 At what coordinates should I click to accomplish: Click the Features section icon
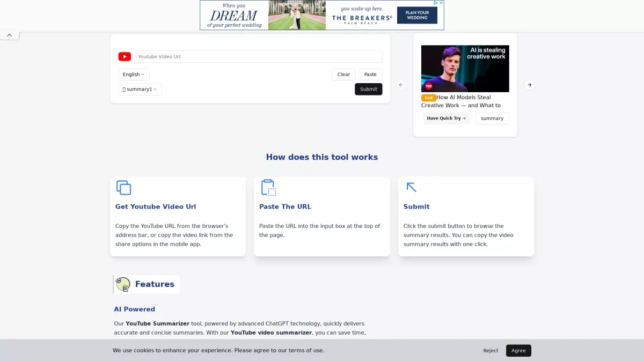coord(123,284)
